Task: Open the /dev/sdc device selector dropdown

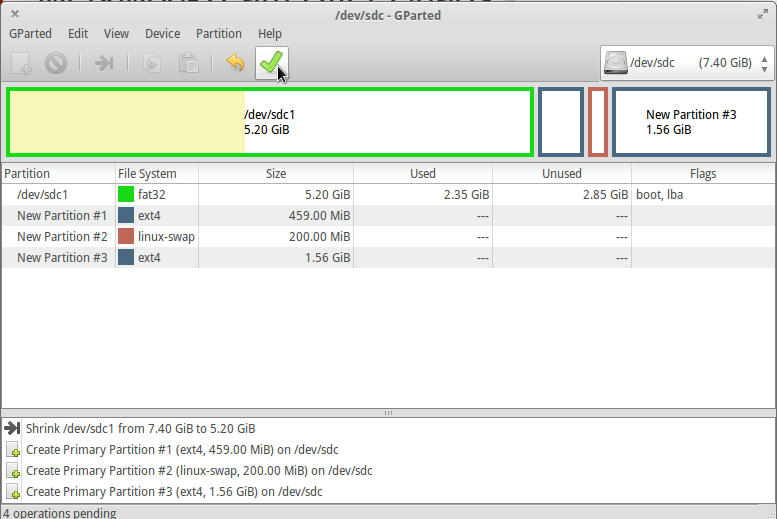Action: click(686, 63)
